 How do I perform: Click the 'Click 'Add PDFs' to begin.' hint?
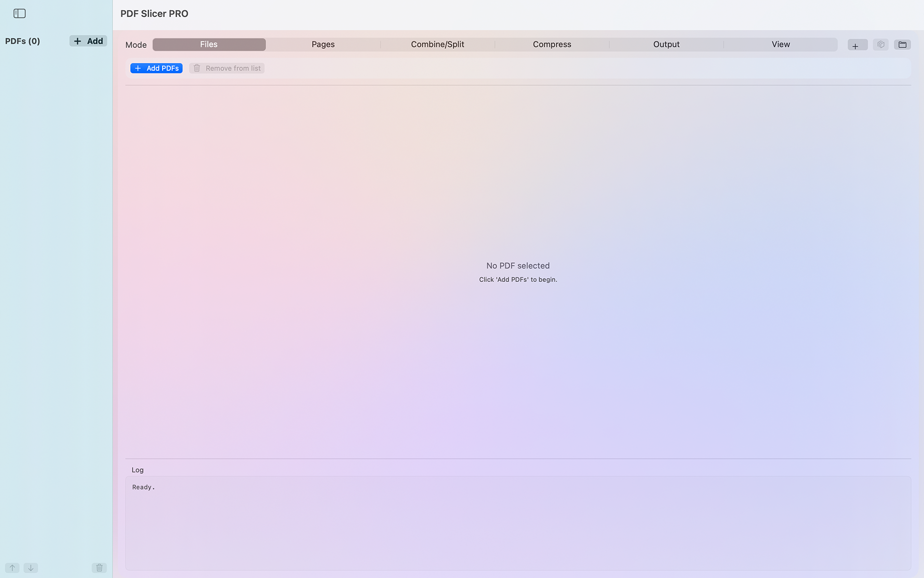click(x=518, y=279)
